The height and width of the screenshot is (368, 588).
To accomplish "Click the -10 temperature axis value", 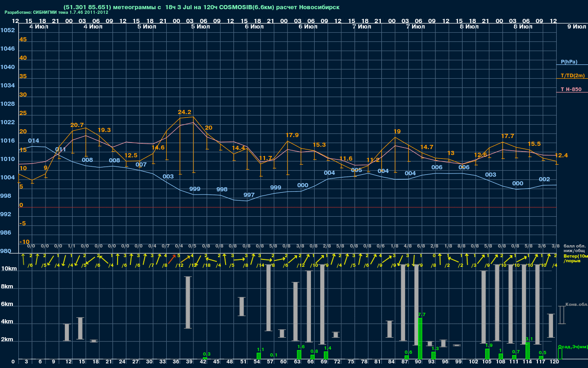I will (24, 241).
